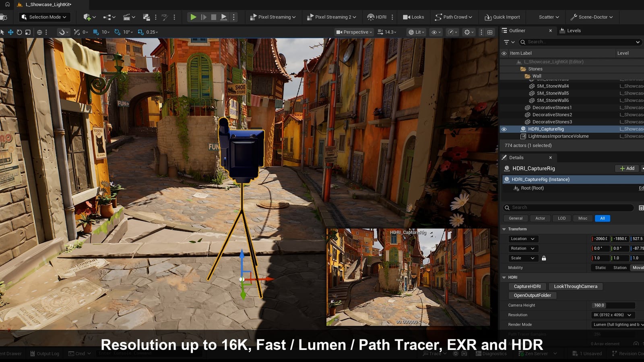Toggle grid location snapping
The height and width of the screenshot is (362, 644).
pos(96,32)
